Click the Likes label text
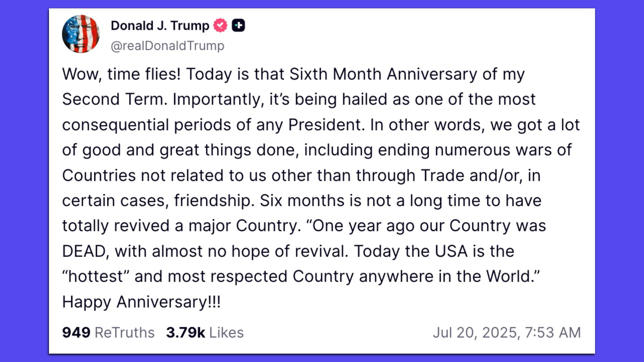 pyautogui.click(x=226, y=333)
